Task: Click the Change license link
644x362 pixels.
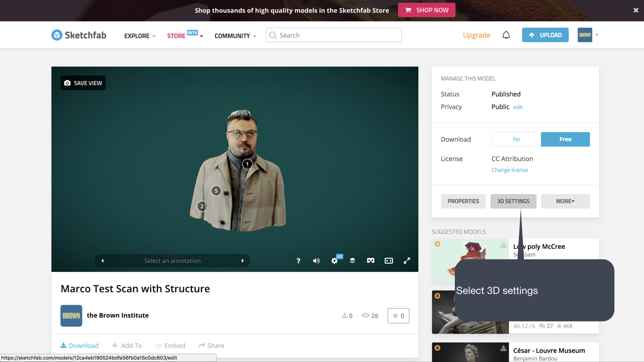Action: point(509,170)
